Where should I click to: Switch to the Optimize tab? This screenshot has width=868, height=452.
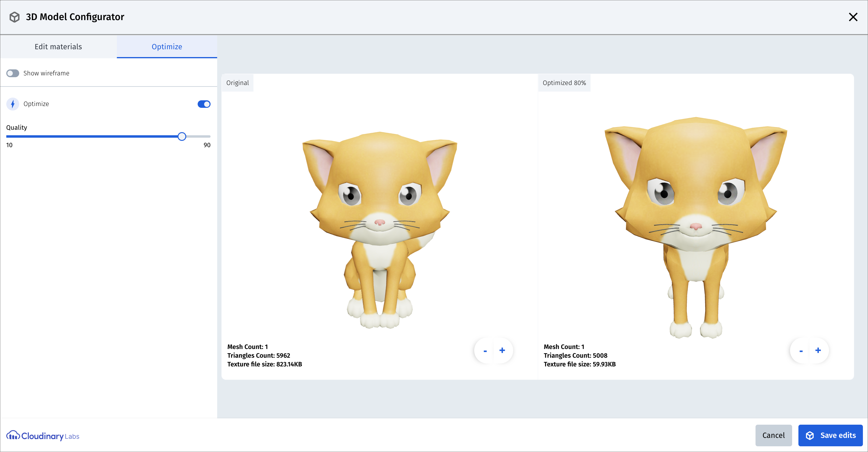coord(166,47)
